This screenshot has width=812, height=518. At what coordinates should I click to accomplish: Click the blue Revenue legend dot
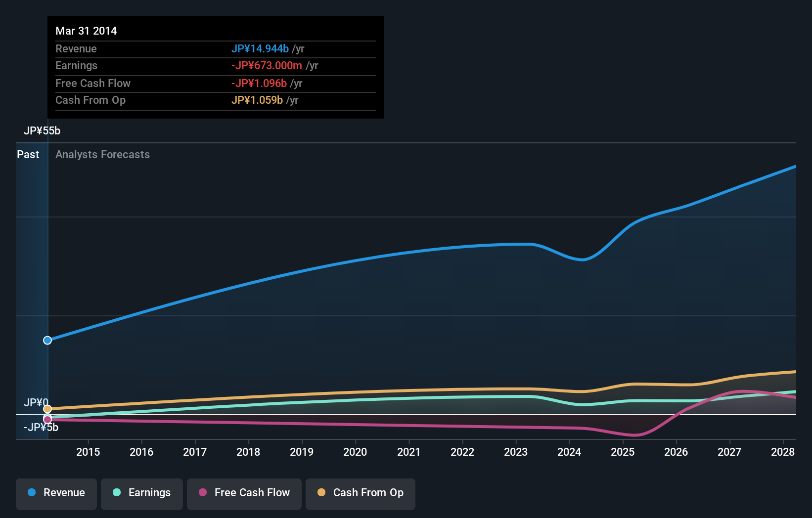coord(31,493)
